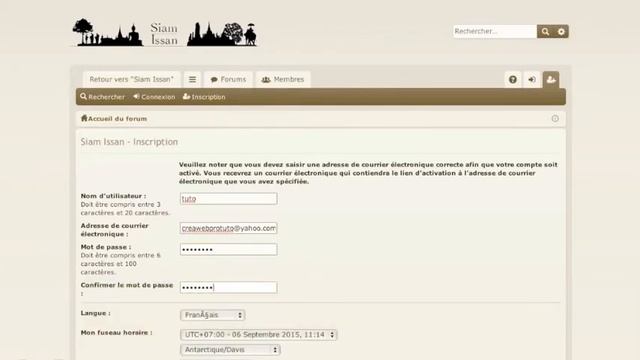Click the register user icon tab
Screen dimensions: 640x360
point(551,79)
